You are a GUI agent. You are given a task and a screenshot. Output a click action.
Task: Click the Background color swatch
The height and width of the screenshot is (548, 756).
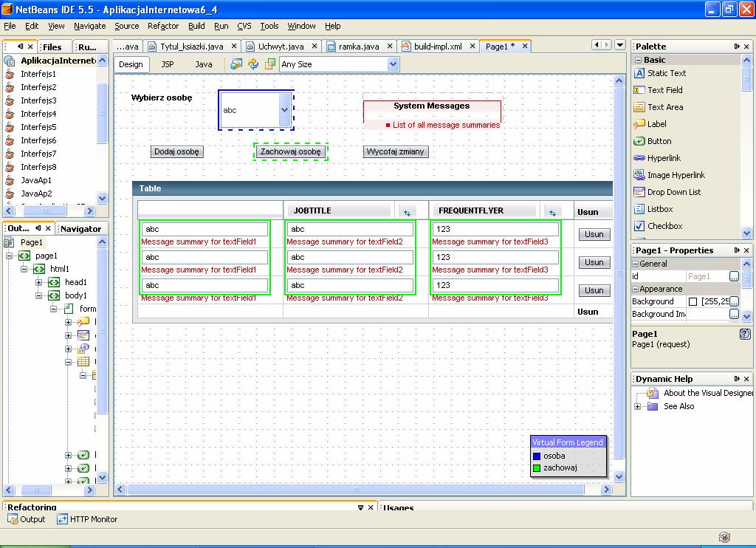693,301
